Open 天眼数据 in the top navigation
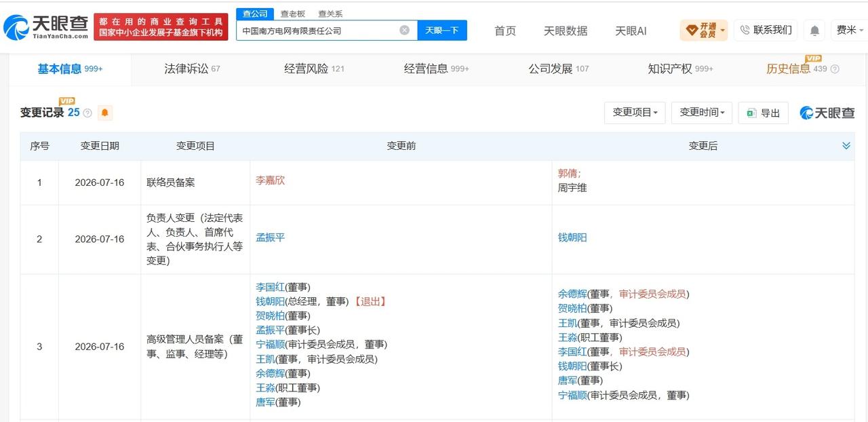Image resolution: width=868 pixels, height=422 pixels. 566,31
